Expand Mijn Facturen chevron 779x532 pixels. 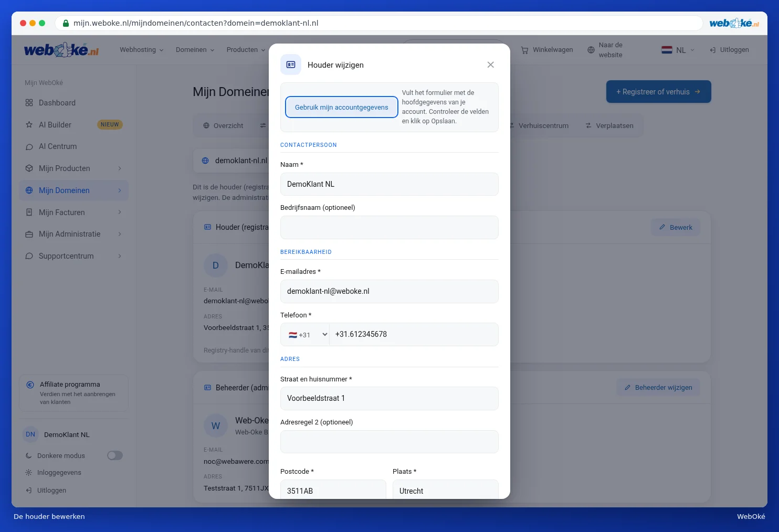click(x=120, y=212)
